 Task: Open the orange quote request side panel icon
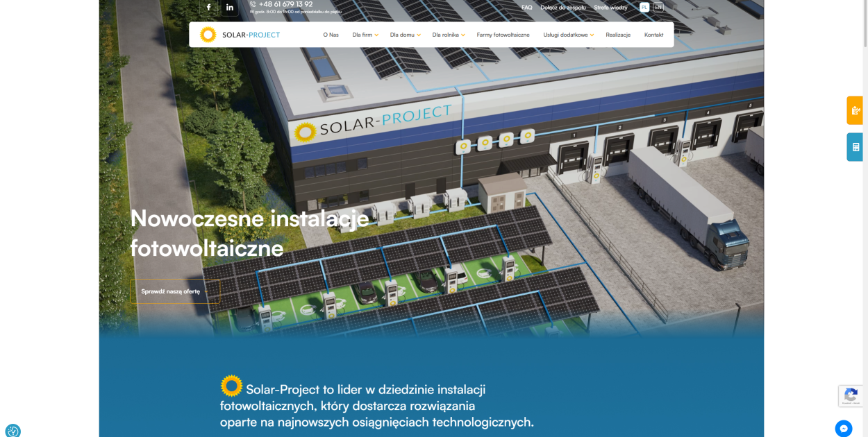click(x=854, y=110)
